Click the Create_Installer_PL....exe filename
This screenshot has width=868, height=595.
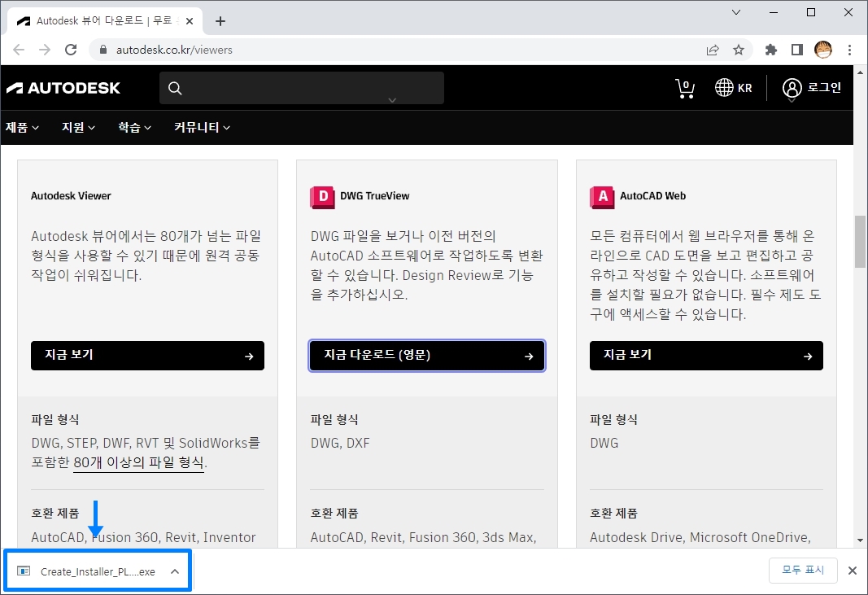98,571
